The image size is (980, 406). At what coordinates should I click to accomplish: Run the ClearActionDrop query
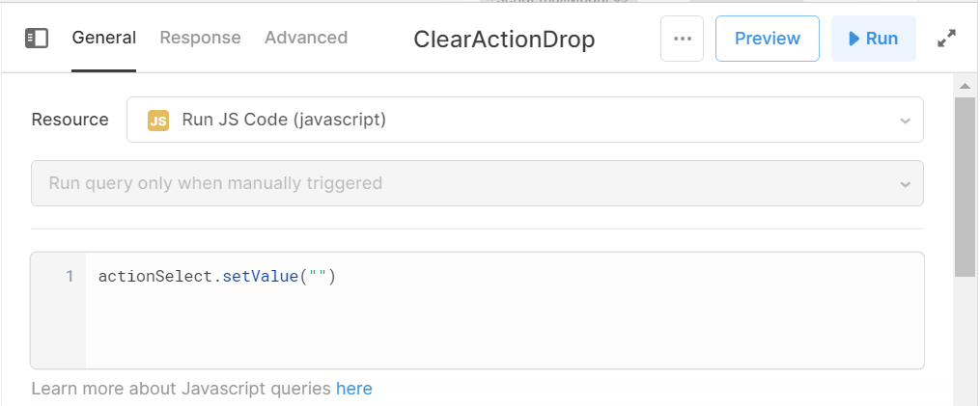tap(873, 39)
